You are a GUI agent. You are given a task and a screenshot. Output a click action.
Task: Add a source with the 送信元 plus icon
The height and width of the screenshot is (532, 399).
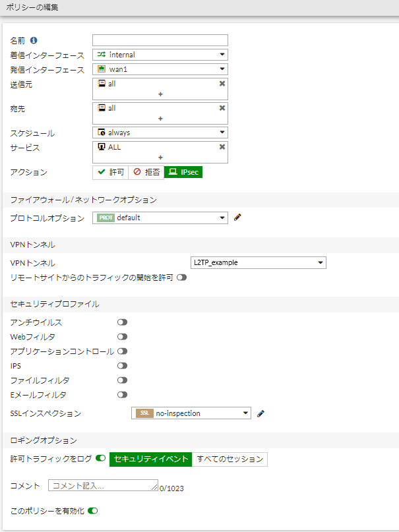tap(160, 94)
